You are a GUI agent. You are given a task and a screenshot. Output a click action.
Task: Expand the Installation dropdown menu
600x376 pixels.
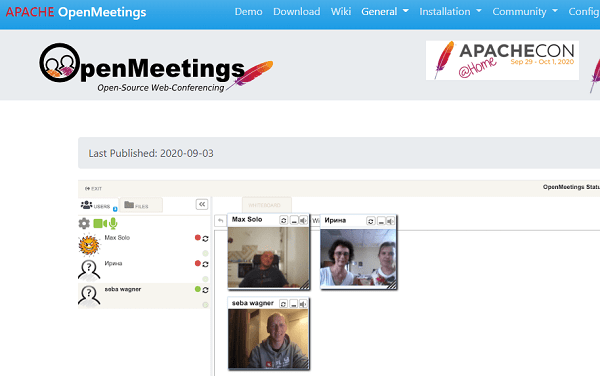point(450,12)
